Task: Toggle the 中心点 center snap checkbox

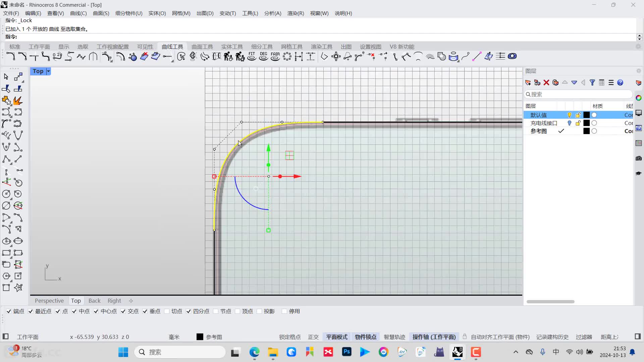Action: click(96, 311)
